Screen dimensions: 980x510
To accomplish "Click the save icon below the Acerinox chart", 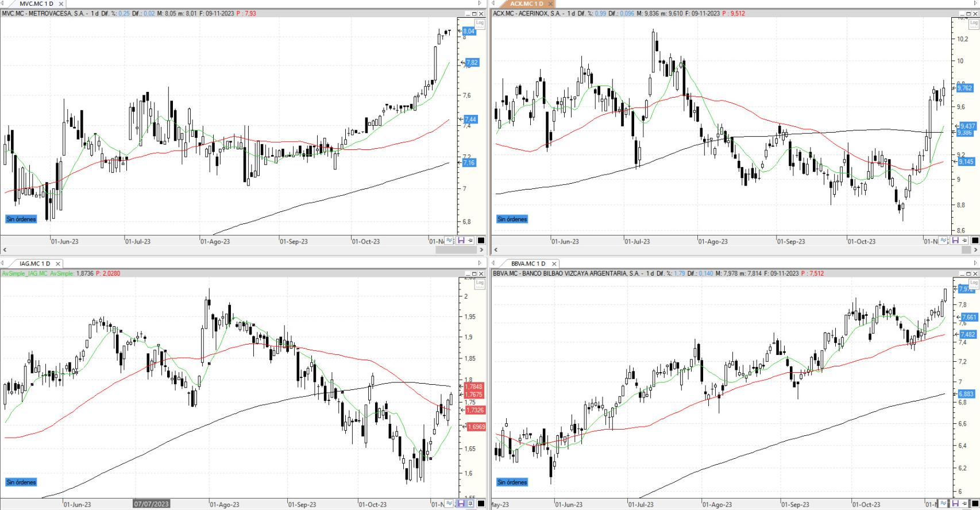I will [955, 241].
